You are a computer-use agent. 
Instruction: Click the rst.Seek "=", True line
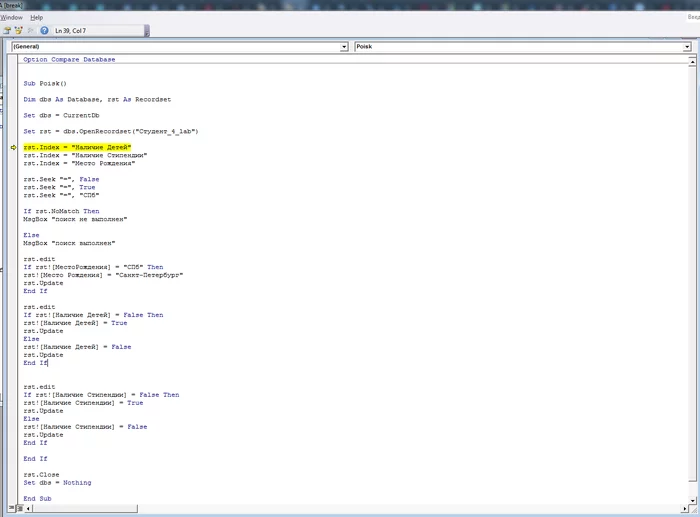59,188
